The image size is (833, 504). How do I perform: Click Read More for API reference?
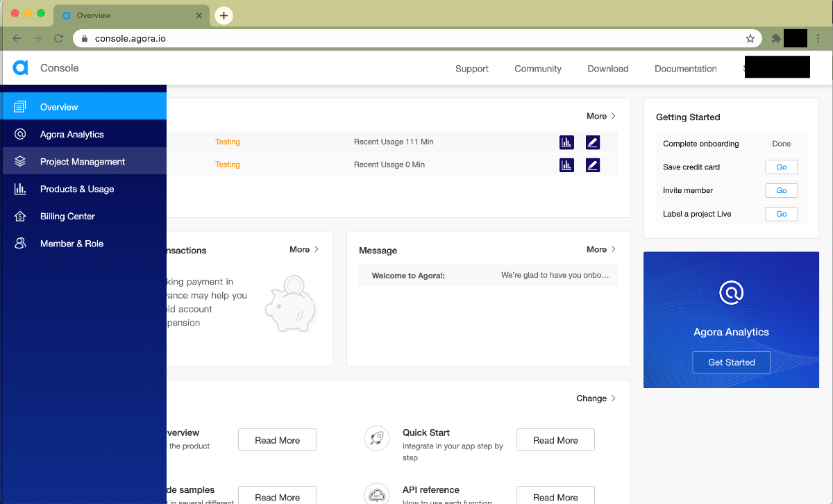pyautogui.click(x=555, y=496)
